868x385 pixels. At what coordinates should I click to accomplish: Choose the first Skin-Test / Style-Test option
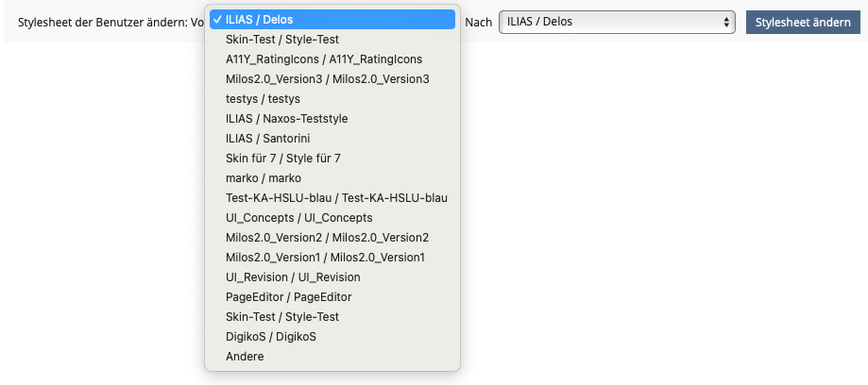282,40
